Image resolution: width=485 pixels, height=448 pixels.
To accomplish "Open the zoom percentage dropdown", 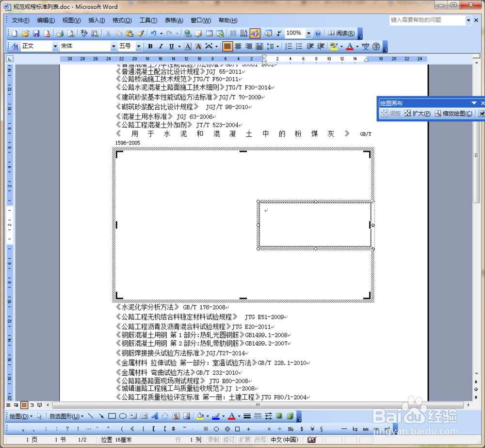I will pyautogui.click(x=308, y=33).
